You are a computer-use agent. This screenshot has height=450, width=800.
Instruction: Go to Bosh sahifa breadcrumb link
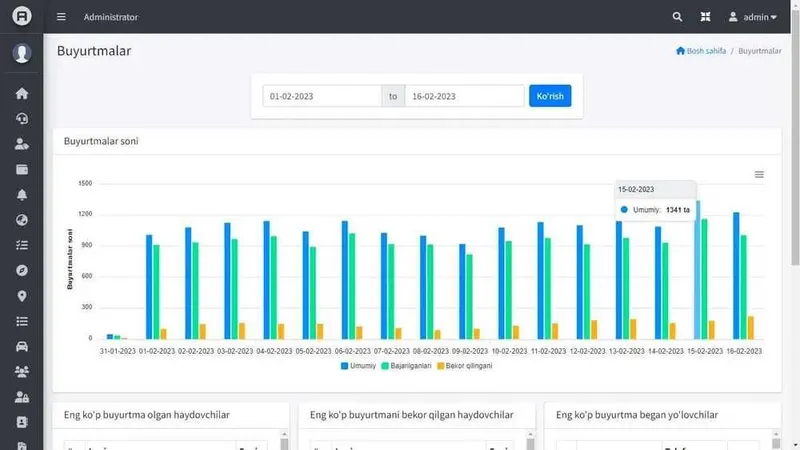701,51
